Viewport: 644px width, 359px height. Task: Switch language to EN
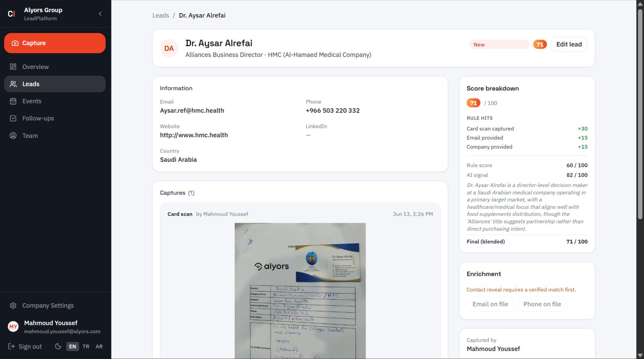pyautogui.click(x=72, y=347)
